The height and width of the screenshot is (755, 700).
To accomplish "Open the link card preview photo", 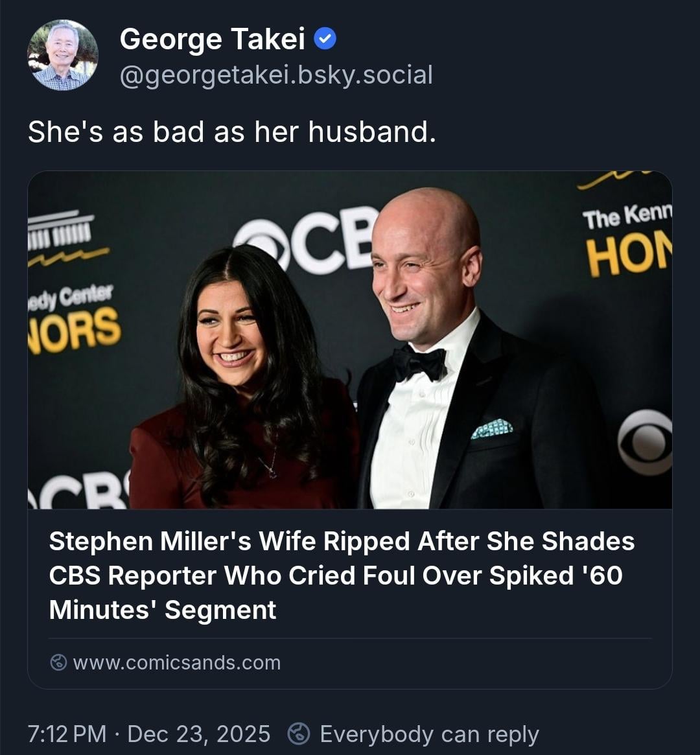I will (349, 340).
